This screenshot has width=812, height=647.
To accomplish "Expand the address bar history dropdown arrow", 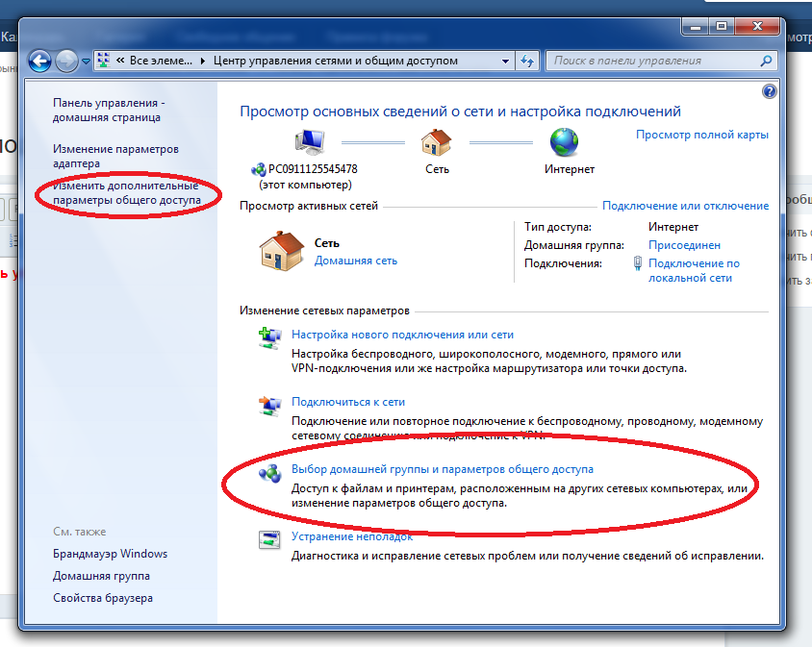I will coord(505,62).
